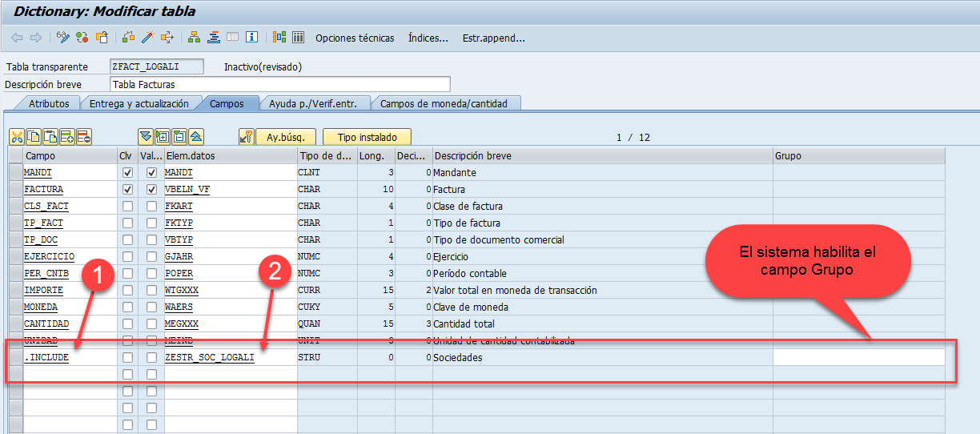
Task: Click the CANTIDAD field name cell
Action: pos(70,324)
